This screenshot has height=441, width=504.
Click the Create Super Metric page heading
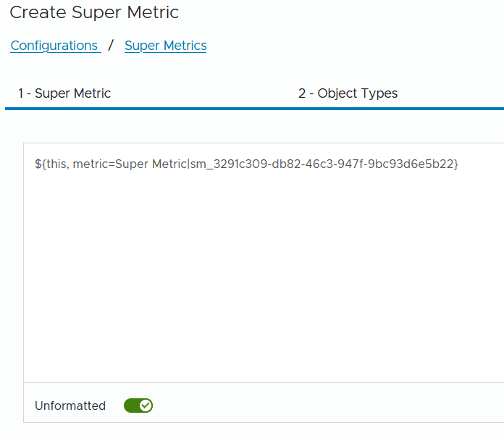point(94,12)
